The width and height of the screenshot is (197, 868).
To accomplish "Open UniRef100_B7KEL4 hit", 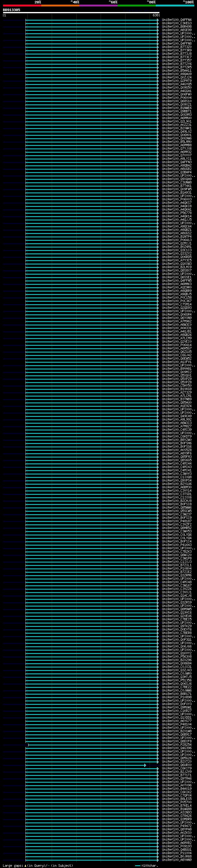I will point(176,805).
